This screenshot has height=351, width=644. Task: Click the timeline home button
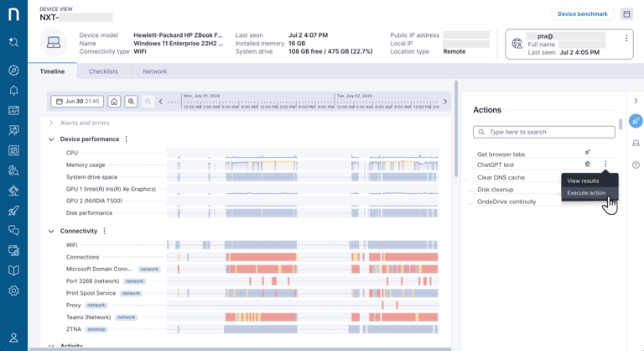[x=114, y=102]
